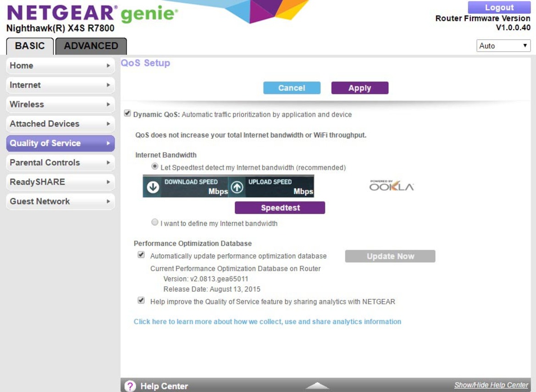Open Quality of Service menu item
The image size is (536, 392).
coord(61,143)
